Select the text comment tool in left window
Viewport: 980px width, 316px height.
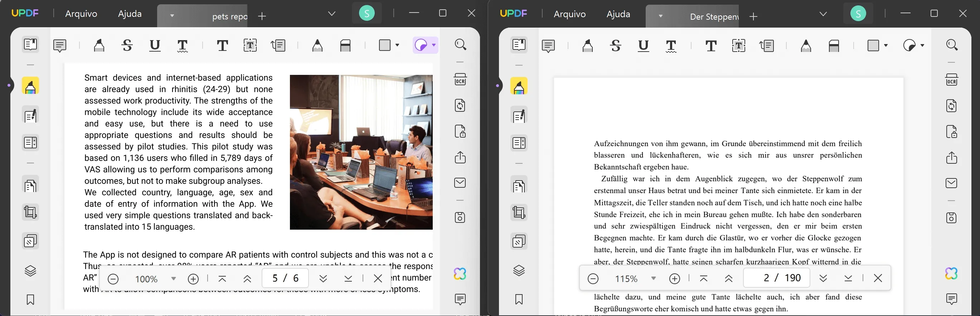pyautogui.click(x=223, y=46)
